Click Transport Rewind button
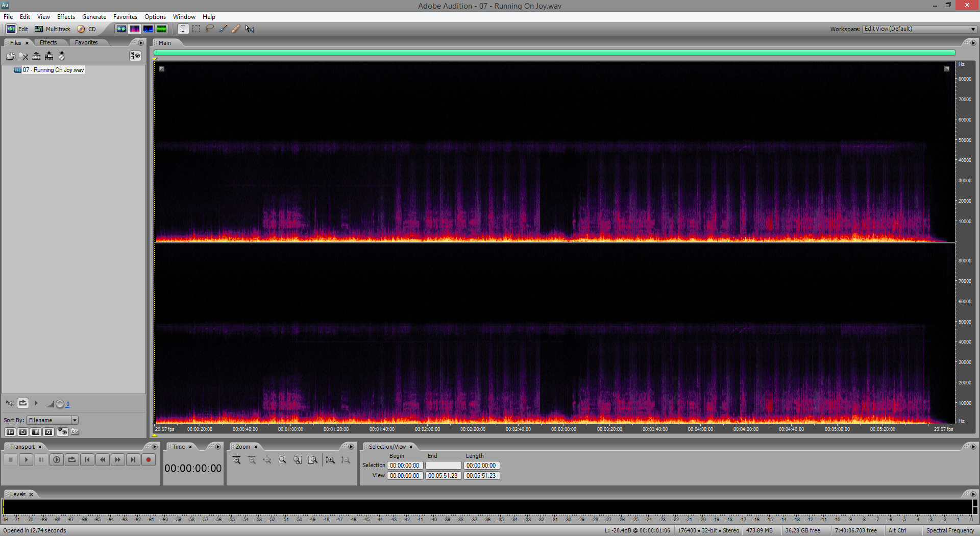This screenshot has width=980, height=536. coord(103,460)
